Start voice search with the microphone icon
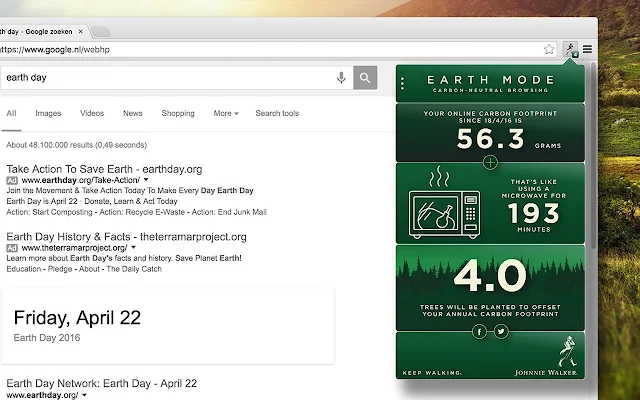The image size is (640, 400). (x=341, y=77)
